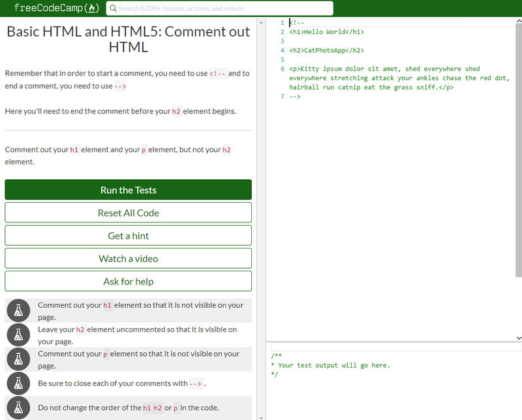Click flask icon beside h1 comment test
Image resolution: width=522 pixels, height=420 pixels.
pos(19,310)
